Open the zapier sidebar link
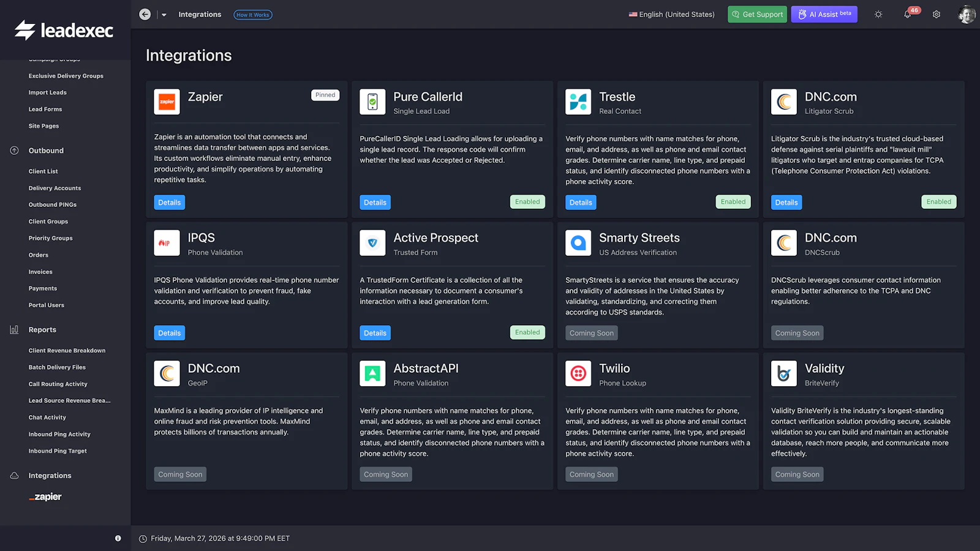The height and width of the screenshot is (551, 980). pyautogui.click(x=45, y=497)
